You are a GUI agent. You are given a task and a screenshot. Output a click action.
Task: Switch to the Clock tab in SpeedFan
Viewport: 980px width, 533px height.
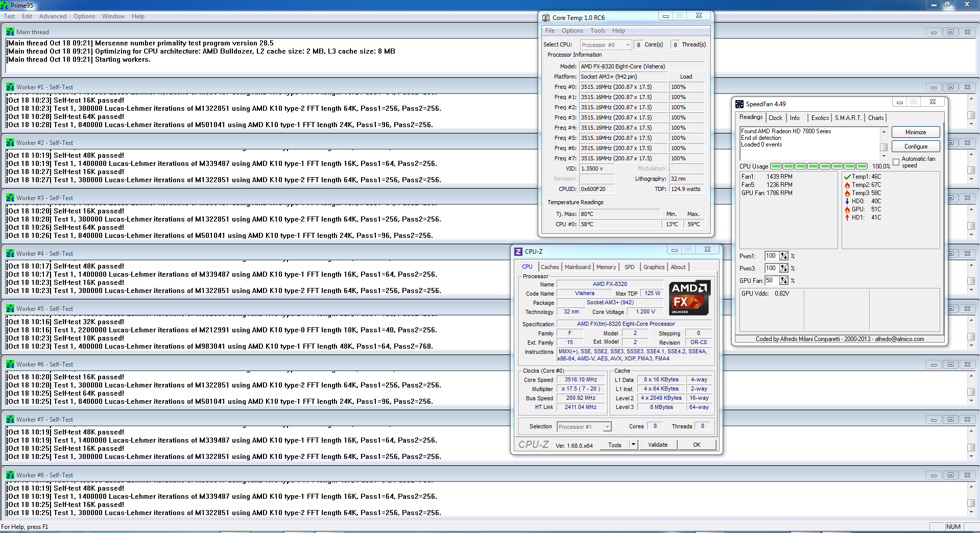(775, 118)
